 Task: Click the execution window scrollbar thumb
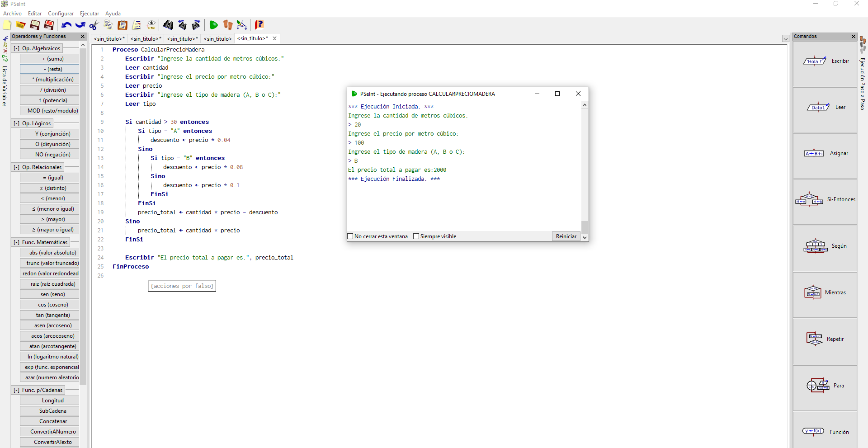[585, 227]
